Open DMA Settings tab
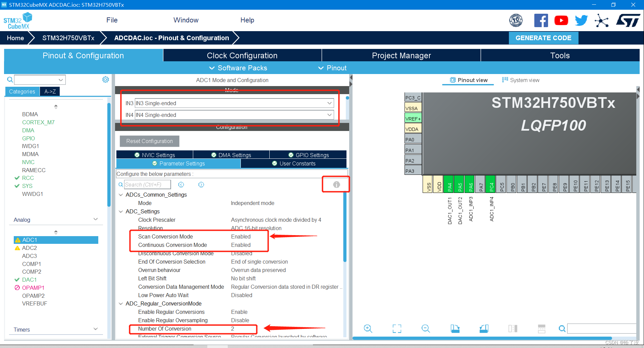 pos(231,155)
